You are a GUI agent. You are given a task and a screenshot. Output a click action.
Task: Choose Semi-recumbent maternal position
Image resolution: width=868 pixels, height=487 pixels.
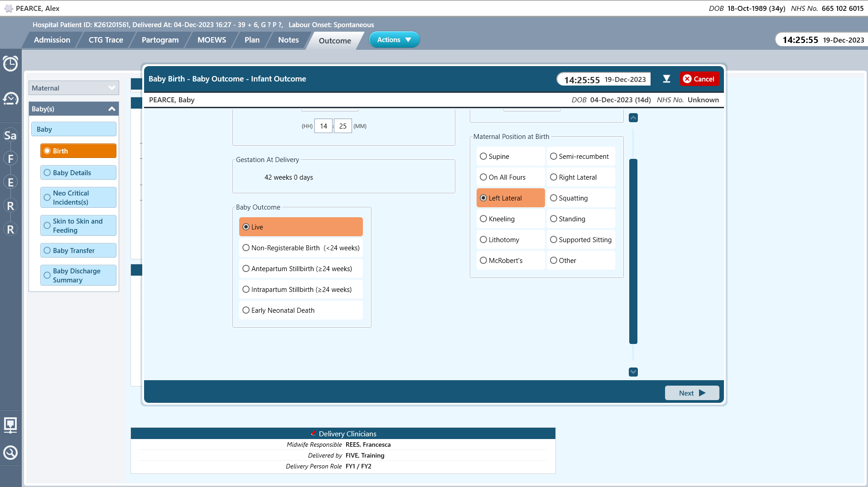[x=581, y=156]
